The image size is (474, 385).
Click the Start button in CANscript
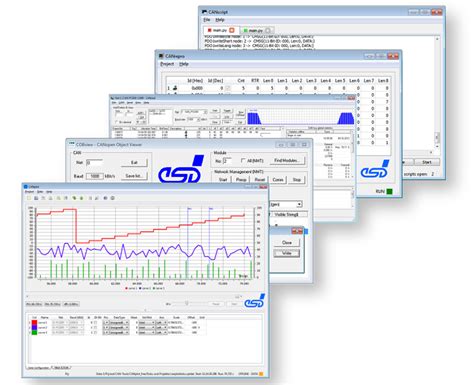[427, 162]
